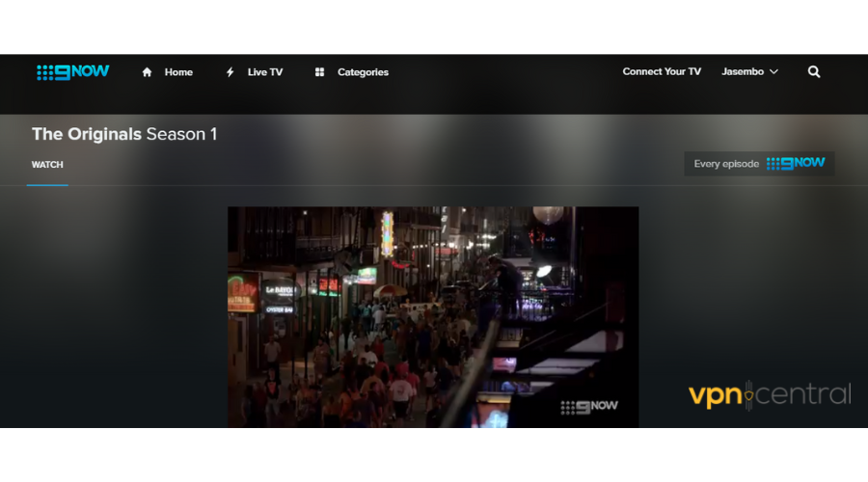The width and height of the screenshot is (868, 482).
Task: Click The Originals show title
Action: [x=87, y=134]
